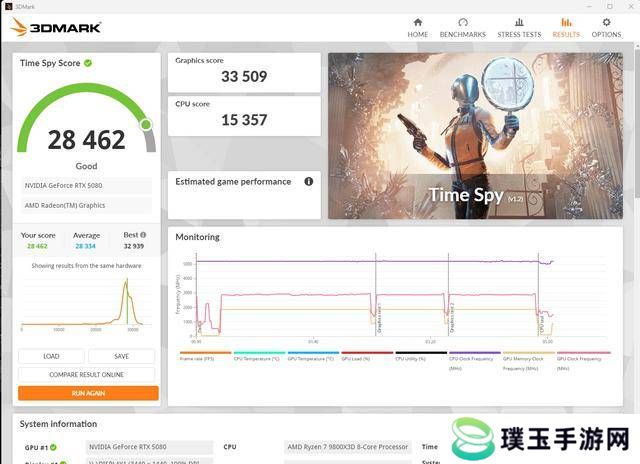Select the RESULTS tab
This screenshot has width=640, height=464.
566,28
